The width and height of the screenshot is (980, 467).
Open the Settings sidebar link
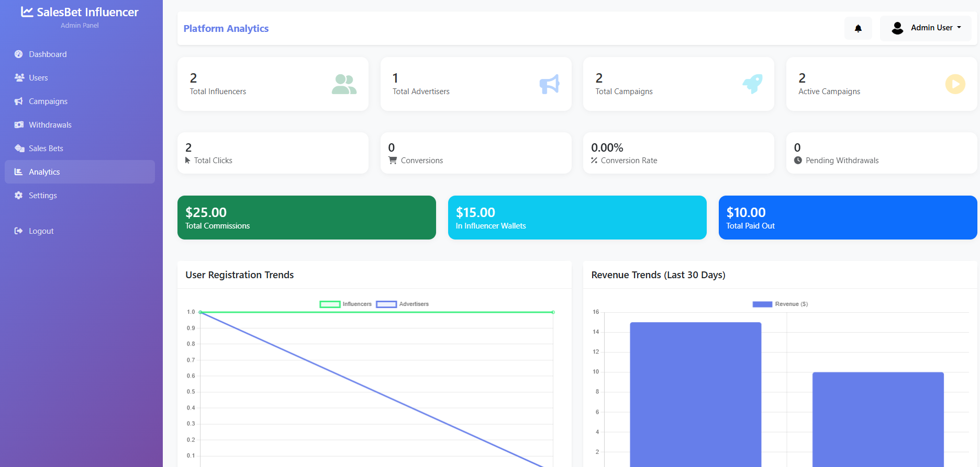(80, 196)
